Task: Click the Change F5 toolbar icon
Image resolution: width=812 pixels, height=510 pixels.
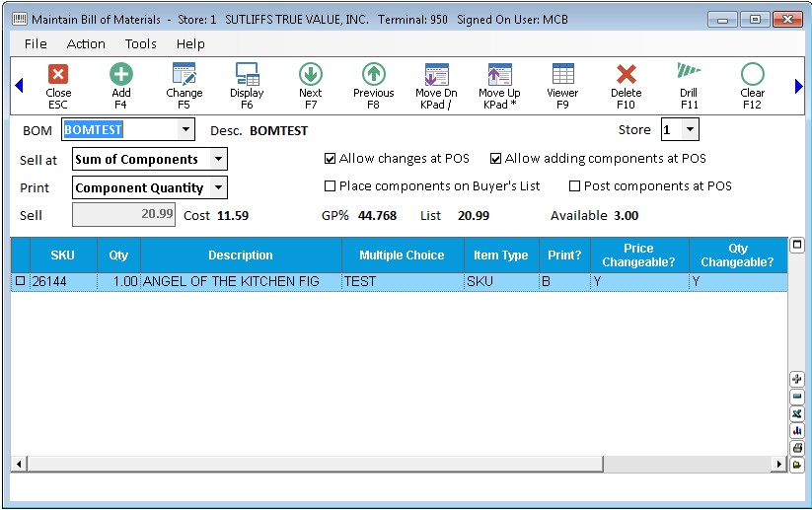Action: click(x=184, y=75)
